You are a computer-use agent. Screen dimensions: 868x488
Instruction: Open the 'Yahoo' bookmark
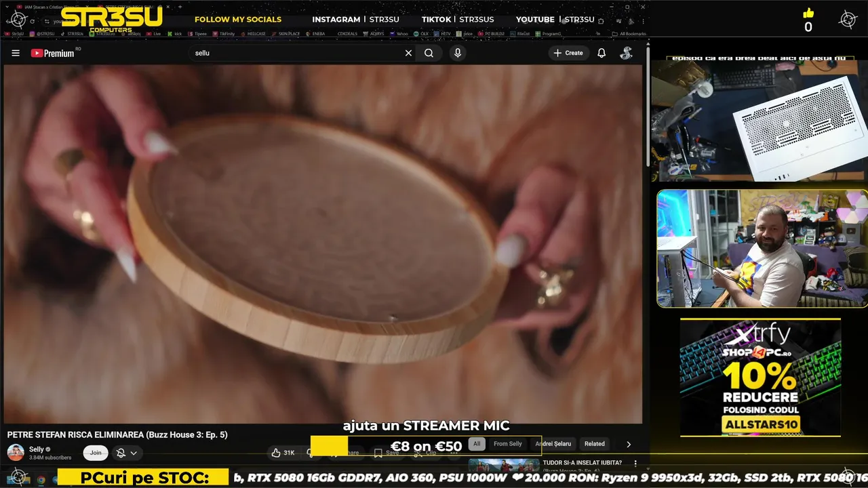pos(399,33)
